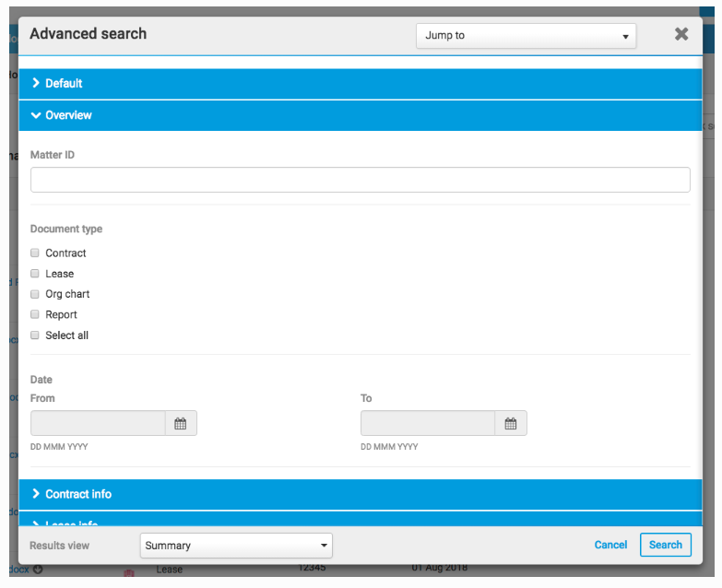Expand the Default section header

click(64, 83)
